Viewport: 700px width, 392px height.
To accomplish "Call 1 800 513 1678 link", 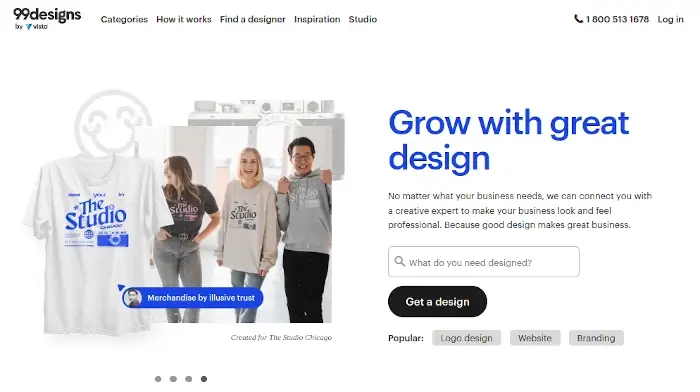I will tap(617, 19).
